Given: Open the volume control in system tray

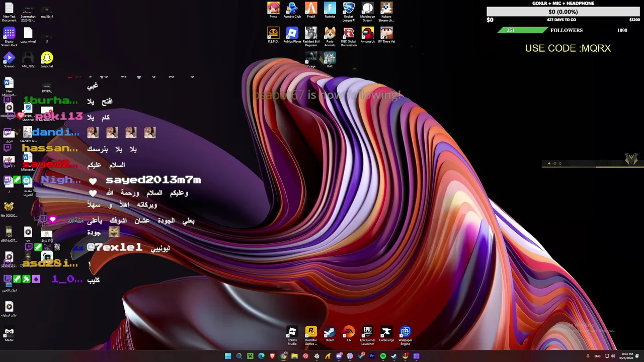Looking at the screenshot, I should [x=613, y=356].
